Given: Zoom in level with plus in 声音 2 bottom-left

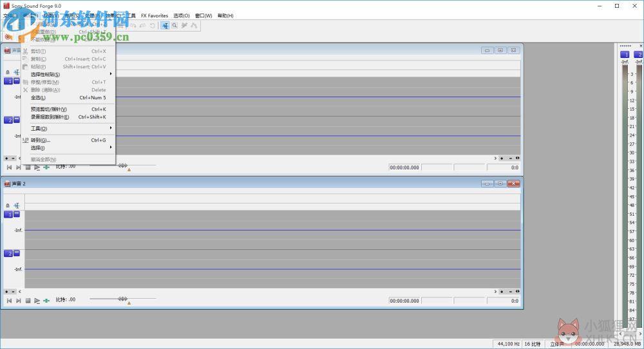Looking at the screenshot, I should [6, 292].
